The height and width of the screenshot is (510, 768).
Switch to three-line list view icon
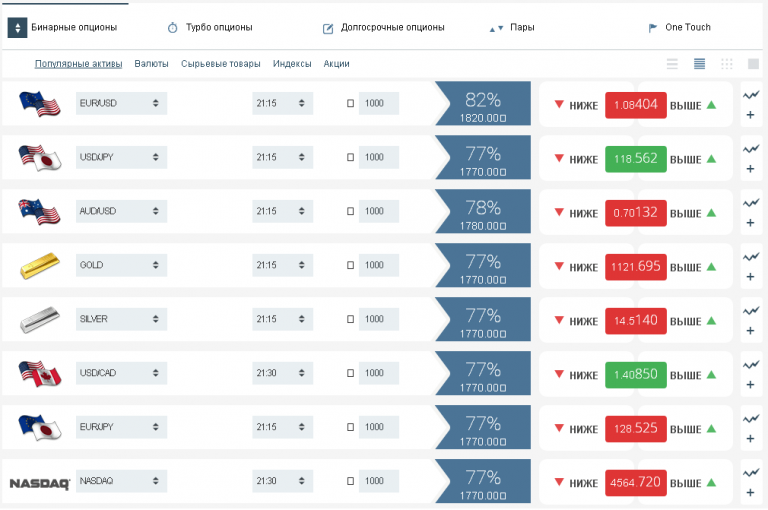pos(672,64)
